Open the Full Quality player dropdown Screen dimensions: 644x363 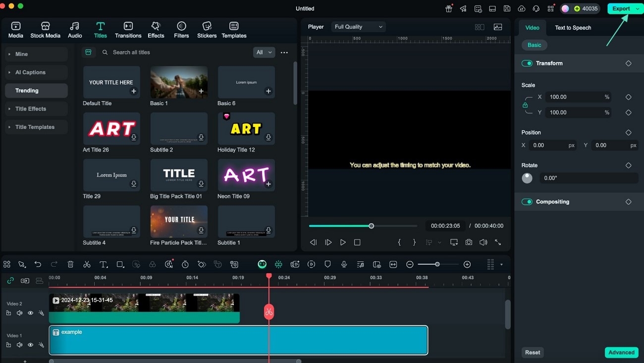359,27
